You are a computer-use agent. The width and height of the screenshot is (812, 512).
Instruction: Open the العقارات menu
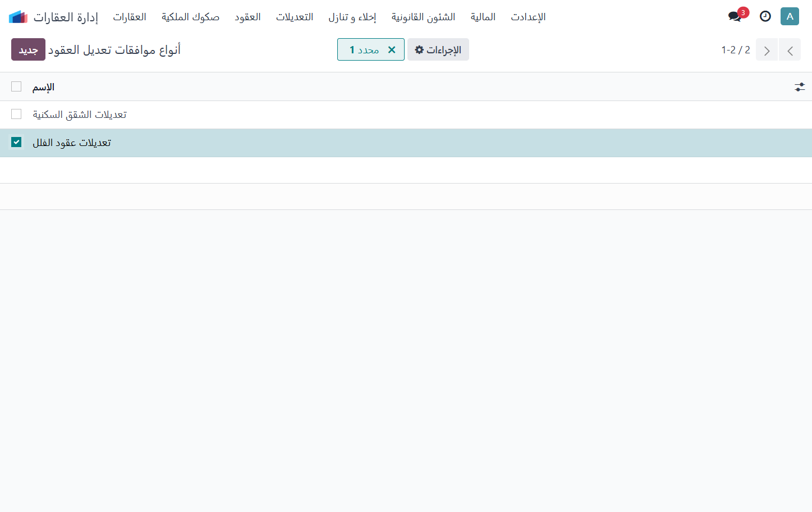[x=130, y=17]
